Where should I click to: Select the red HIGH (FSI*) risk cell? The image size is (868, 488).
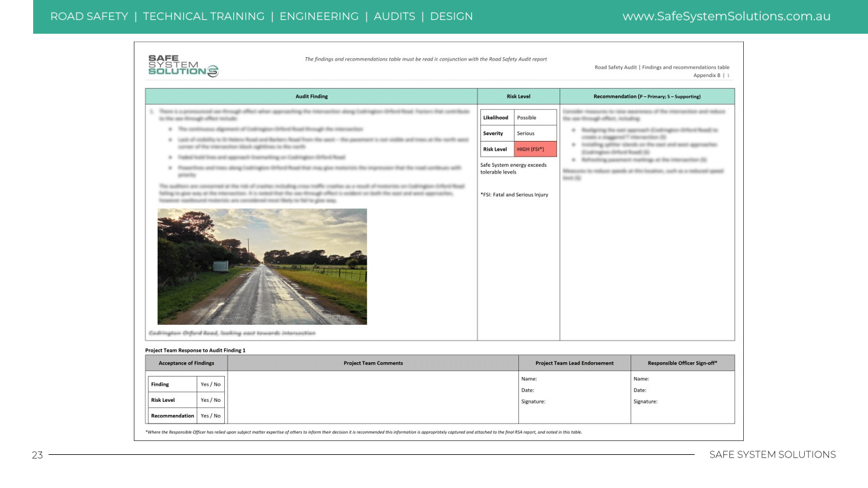click(535, 149)
